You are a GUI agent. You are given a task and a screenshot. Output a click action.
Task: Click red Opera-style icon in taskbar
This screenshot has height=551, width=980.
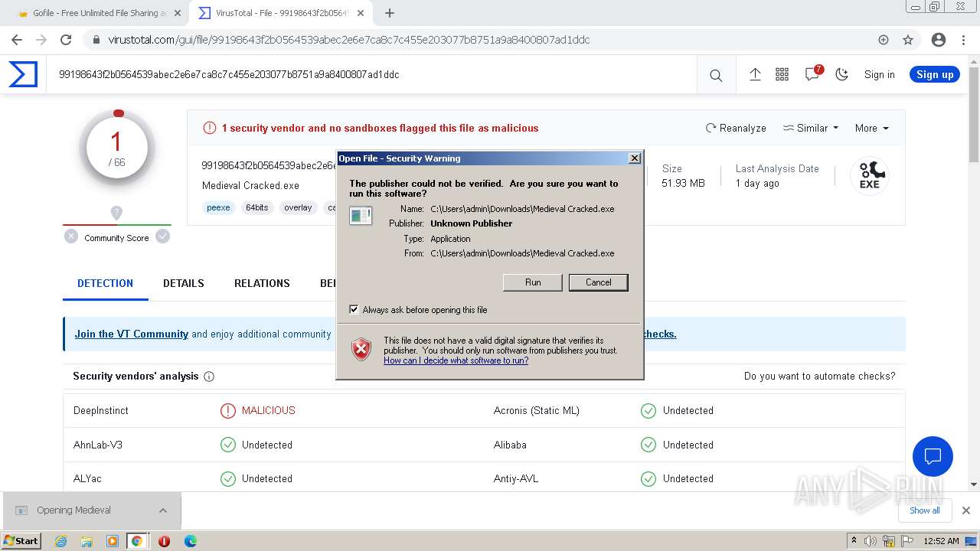point(164,541)
